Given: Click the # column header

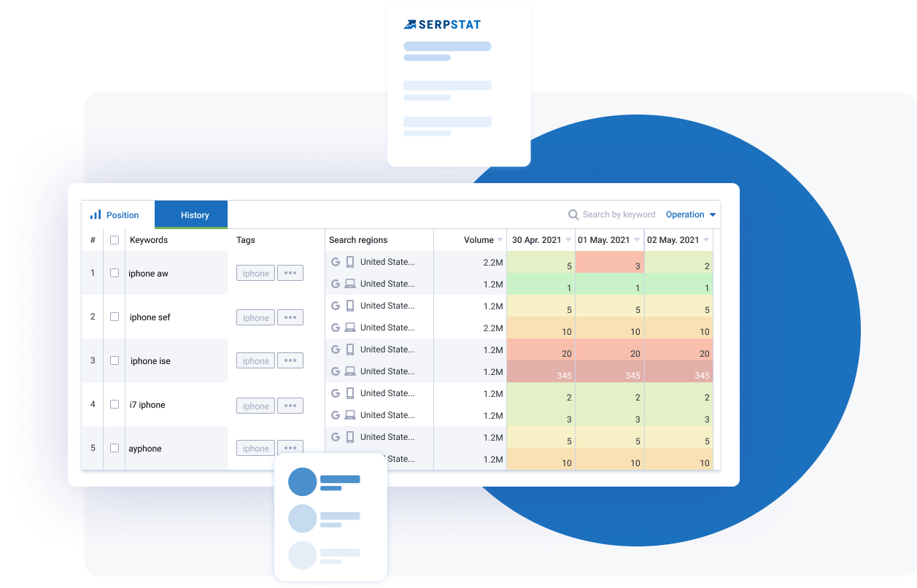Looking at the screenshot, I should [x=93, y=240].
